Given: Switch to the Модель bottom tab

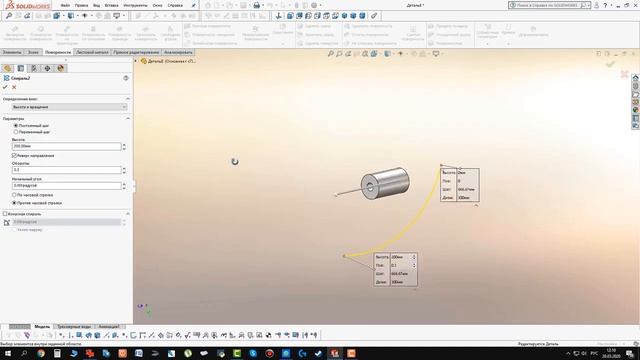Looking at the screenshot, I should [42, 327].
